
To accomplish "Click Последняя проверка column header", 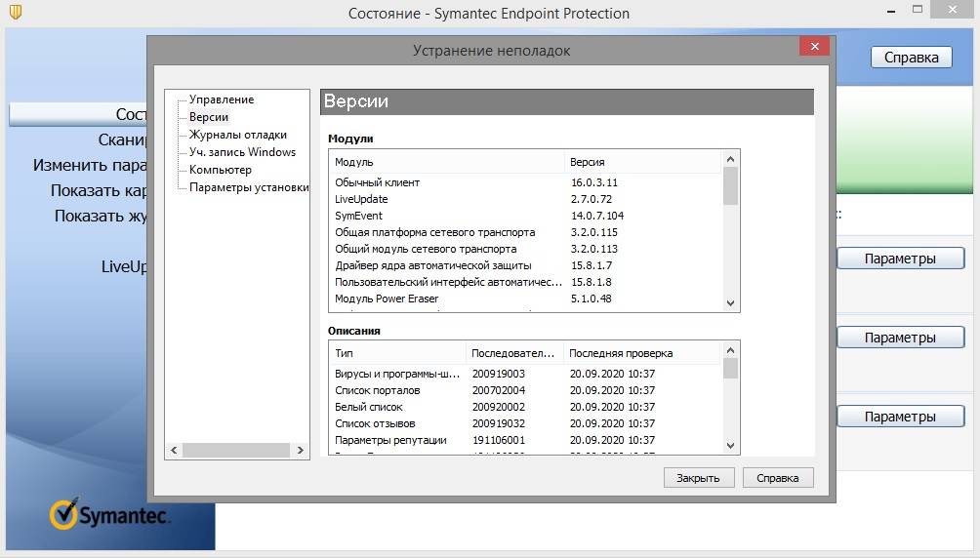I will tap(642, 353).
